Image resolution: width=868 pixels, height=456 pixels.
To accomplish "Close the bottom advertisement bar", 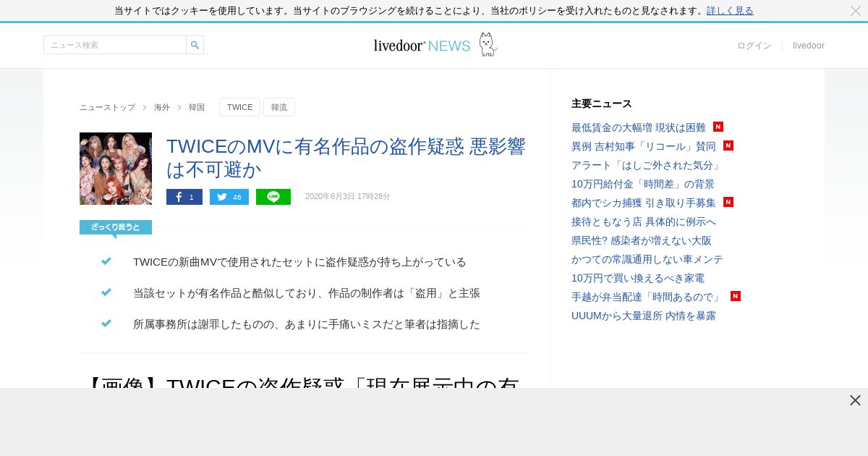I will 855,400.
